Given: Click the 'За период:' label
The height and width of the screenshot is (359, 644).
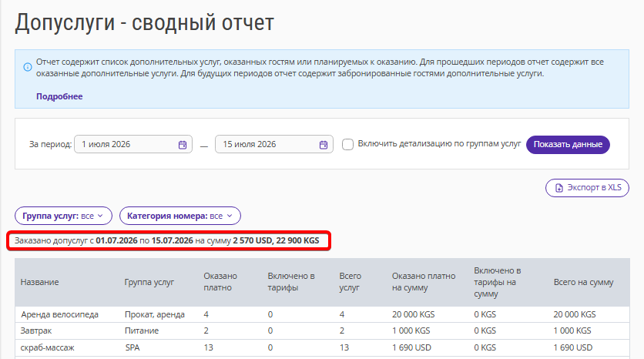Looking at the screenshot, I should (x=50, y=145).
